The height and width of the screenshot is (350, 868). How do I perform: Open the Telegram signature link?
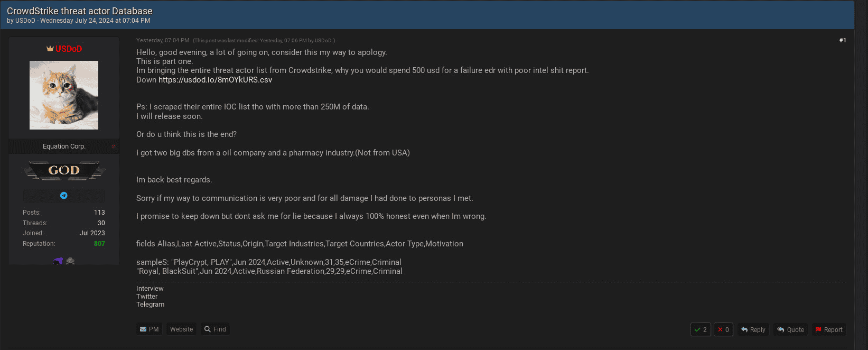150,305
